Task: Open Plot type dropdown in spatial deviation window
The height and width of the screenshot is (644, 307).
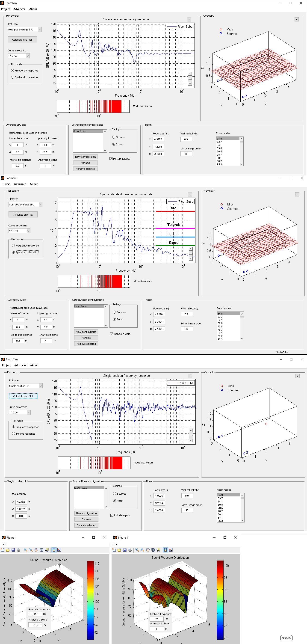Action: tap(25, 205)
